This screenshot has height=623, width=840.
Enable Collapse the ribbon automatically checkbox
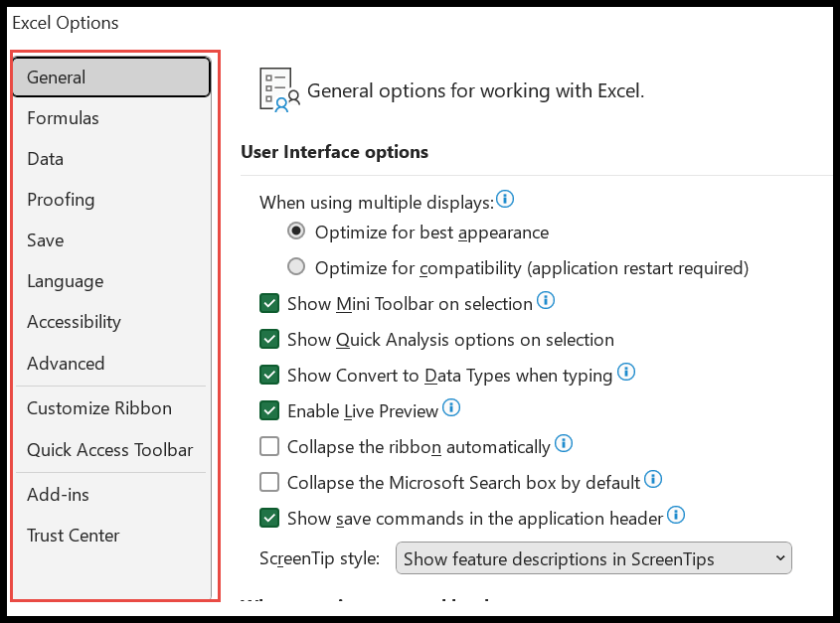[269, 446]
